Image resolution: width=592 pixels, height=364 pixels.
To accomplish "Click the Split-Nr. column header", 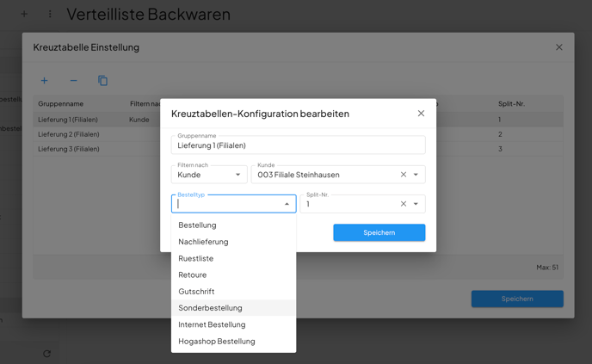I will click(x=511, y=104).
